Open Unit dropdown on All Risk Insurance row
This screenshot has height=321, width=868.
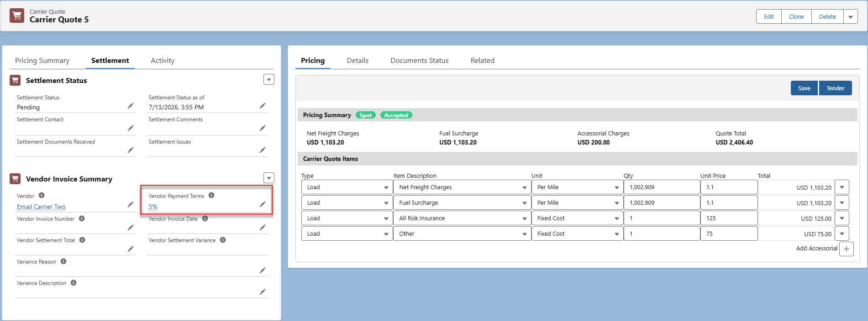[578, 218]
